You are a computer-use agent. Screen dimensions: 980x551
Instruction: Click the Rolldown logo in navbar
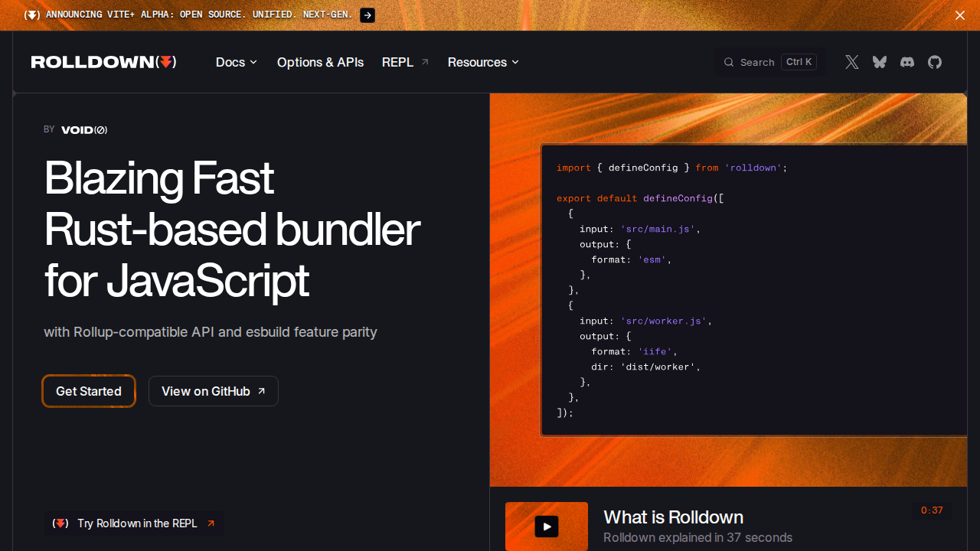tap(103, 62)
